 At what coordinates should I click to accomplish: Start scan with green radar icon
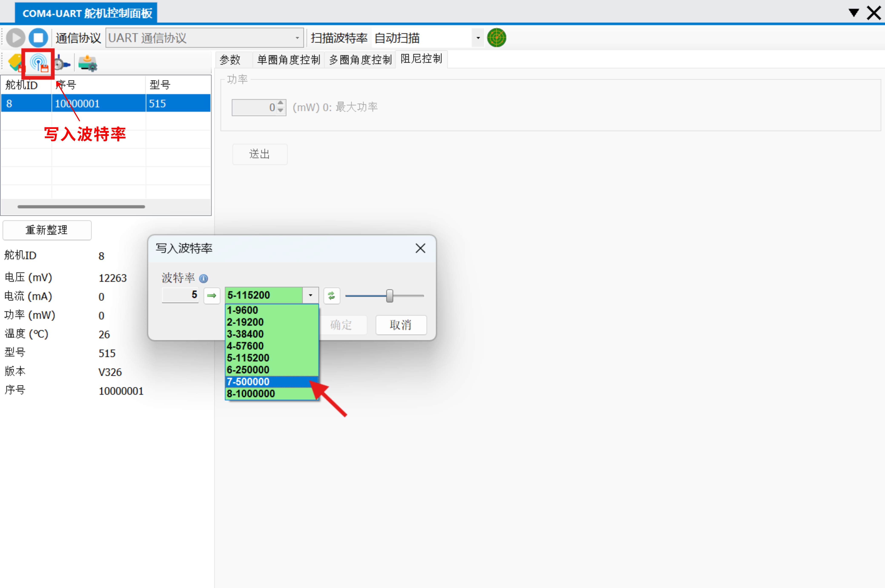pyautogui.click(x=496, y=38)
